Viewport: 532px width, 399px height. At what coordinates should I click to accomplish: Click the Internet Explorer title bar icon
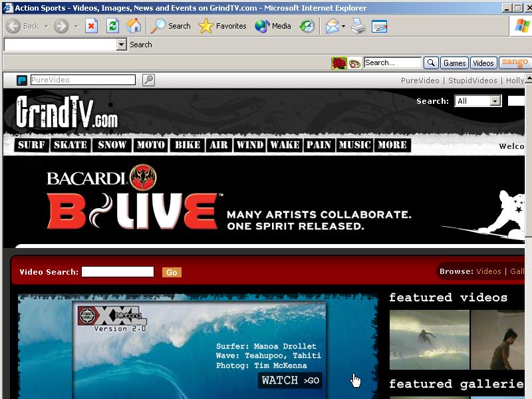point(8,7)
